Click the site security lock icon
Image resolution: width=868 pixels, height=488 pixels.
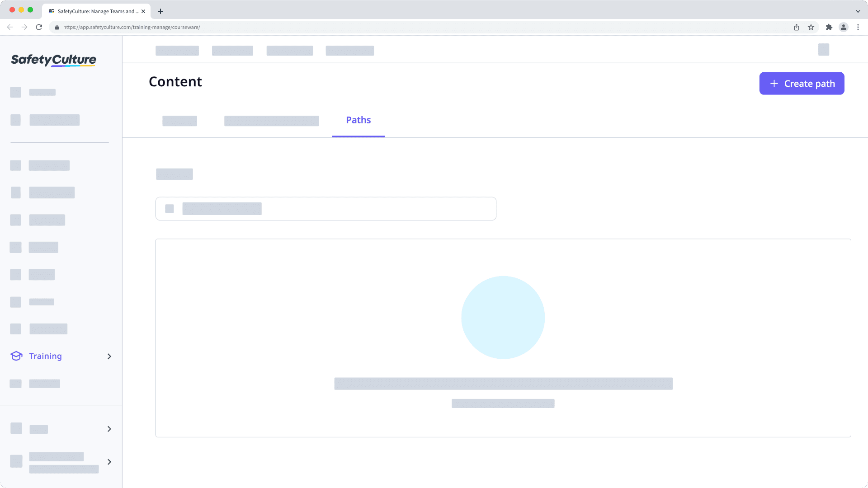click(x=57, y=27)
